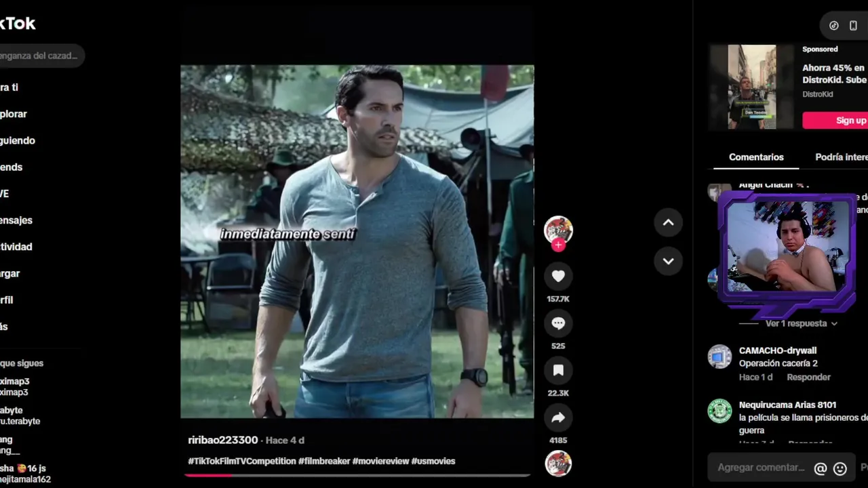The height and width of the screenshot is (488, 868).
Task: Click the 'Operación cacería 2' comment text
Action: [778, 363]
